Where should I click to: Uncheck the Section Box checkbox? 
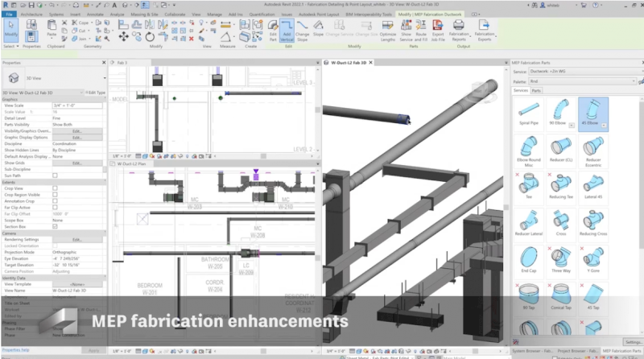(x=55, y=226)
